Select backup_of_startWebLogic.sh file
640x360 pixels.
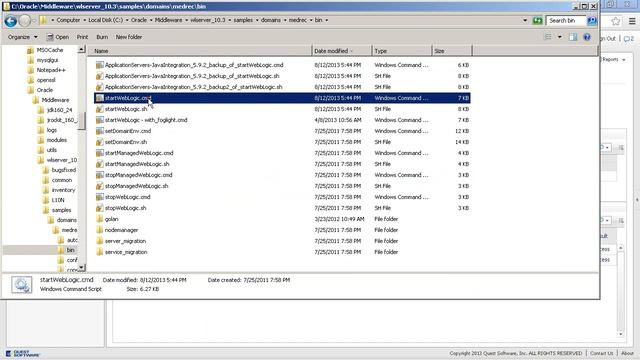point(192,76)
